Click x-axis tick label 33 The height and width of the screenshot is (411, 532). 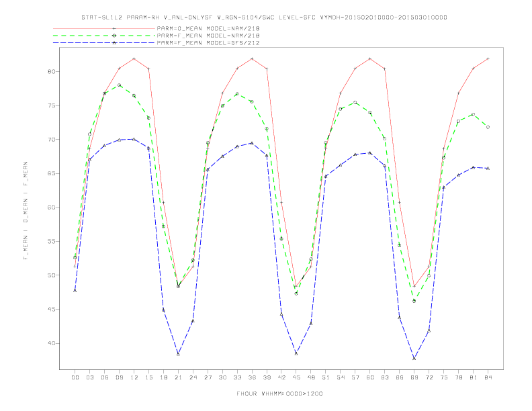pos(237,377)
